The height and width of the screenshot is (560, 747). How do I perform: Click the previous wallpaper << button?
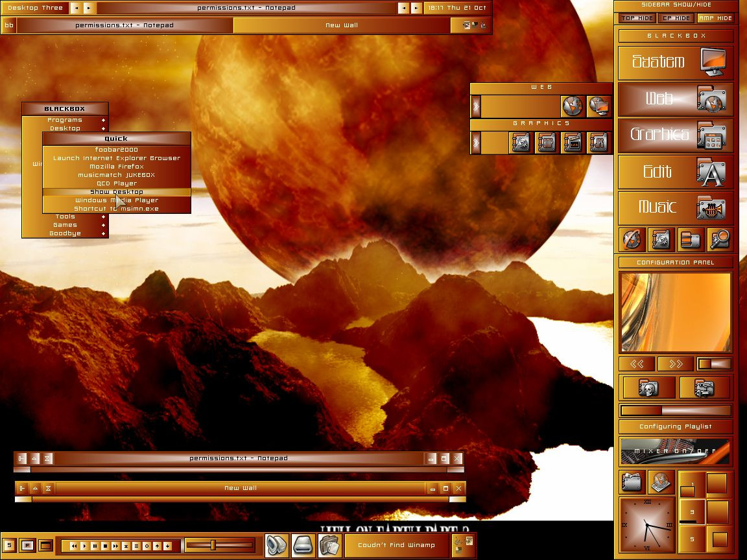coord(637,364)
